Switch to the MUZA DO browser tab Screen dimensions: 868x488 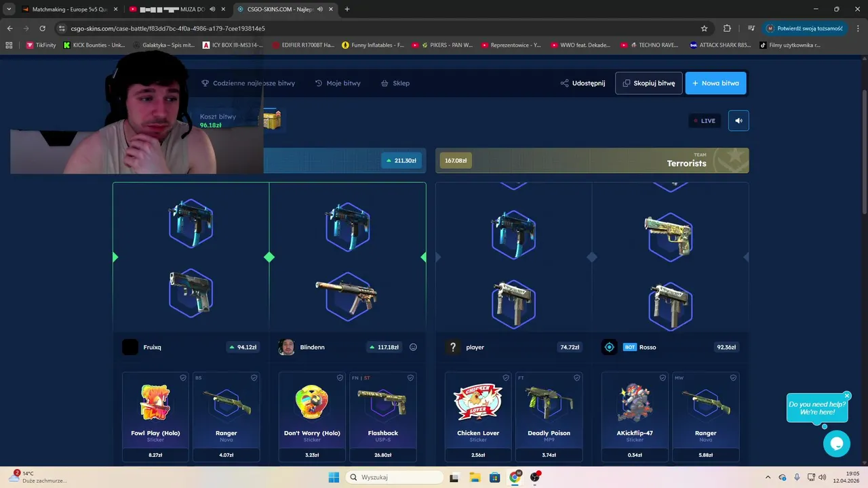point(178,9)
